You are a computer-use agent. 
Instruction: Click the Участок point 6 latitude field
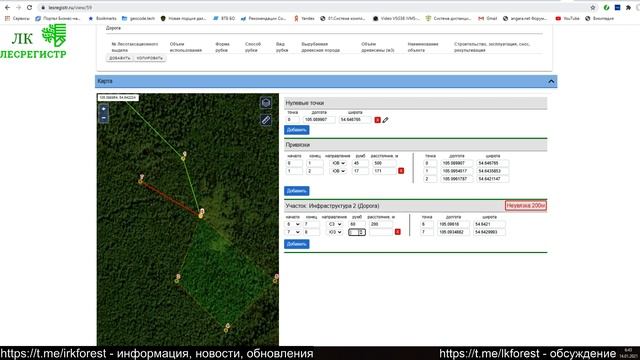[489, 224]
